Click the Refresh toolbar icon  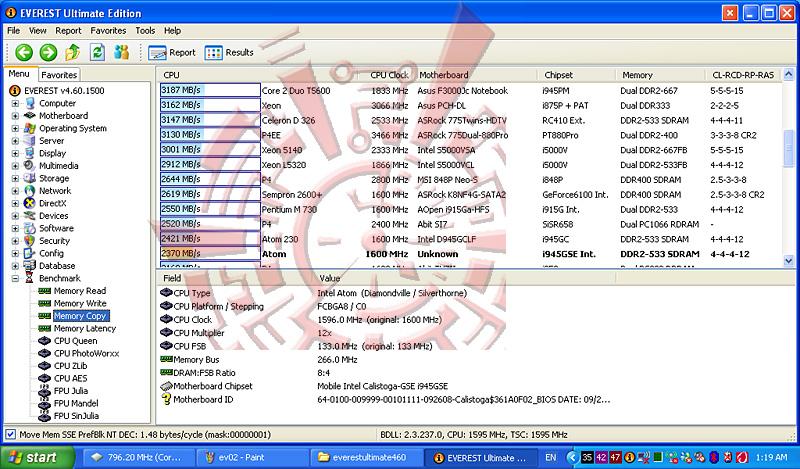click(97, 52)
